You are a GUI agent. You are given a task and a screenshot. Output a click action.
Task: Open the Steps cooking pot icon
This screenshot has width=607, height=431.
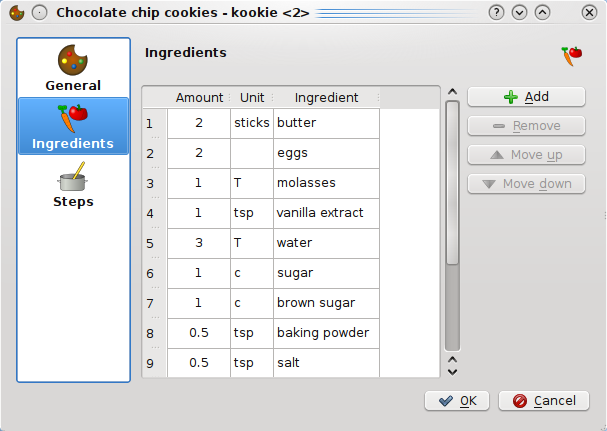coord(73,184)
